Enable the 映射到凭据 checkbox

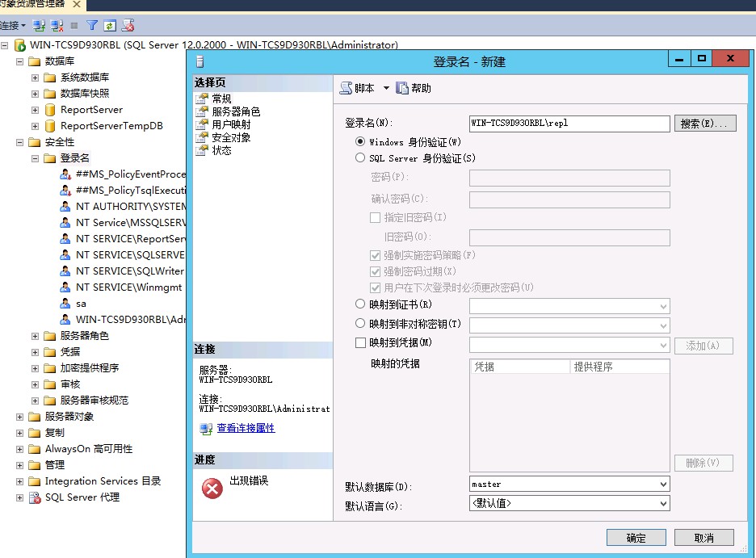point(360,343)
